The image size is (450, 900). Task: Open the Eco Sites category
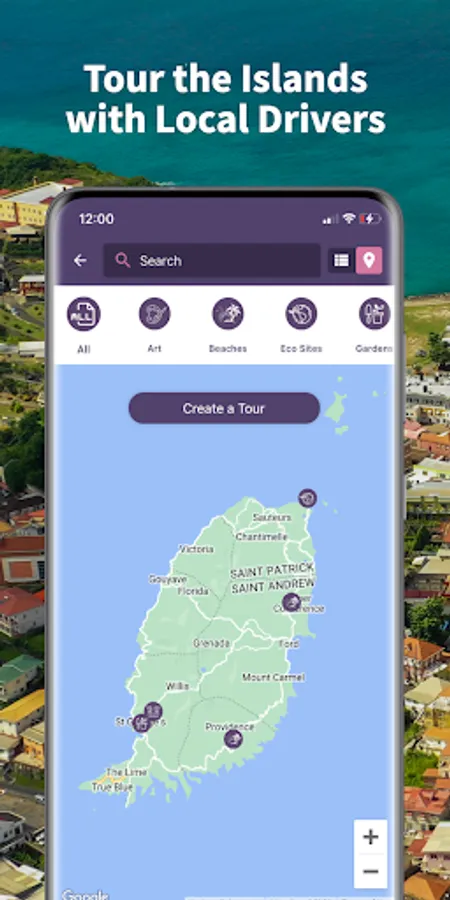(301, 314)
